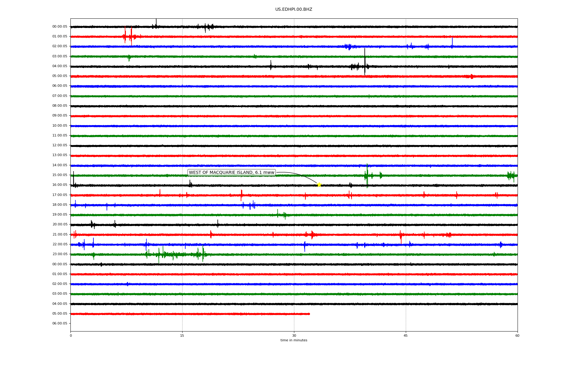
Task: Click the 21:00:05 time label
Action: [60, 234]
